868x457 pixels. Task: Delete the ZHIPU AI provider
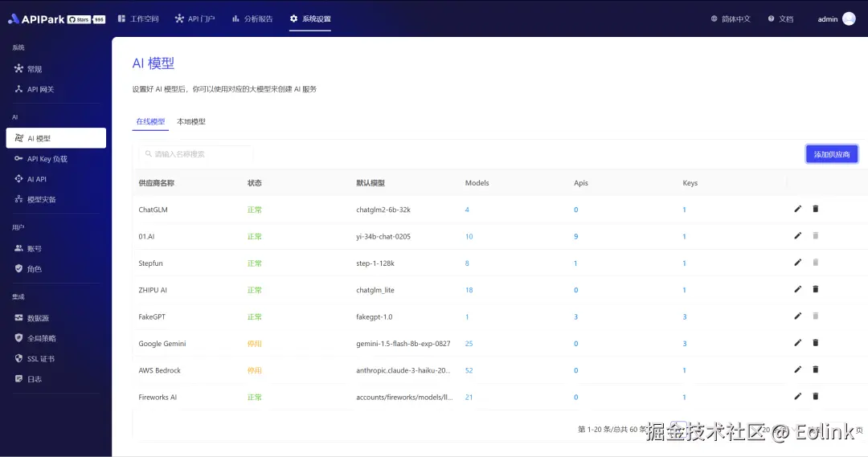click(x=816, y=289)
